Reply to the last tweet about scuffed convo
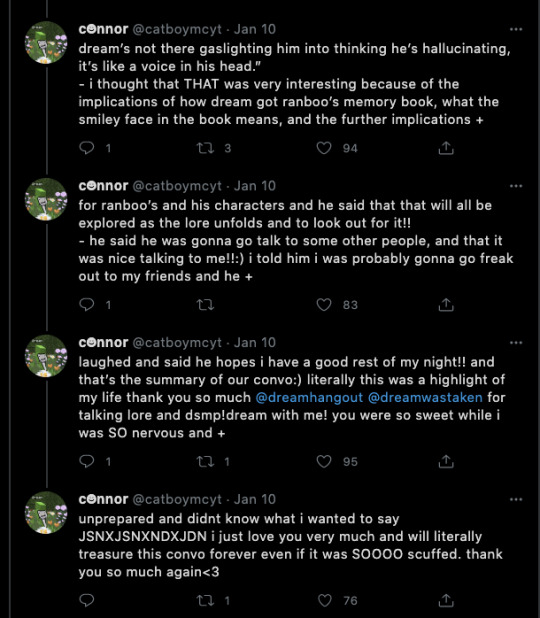The height and width of the screenshot is (618, 540). pos(87,601)
